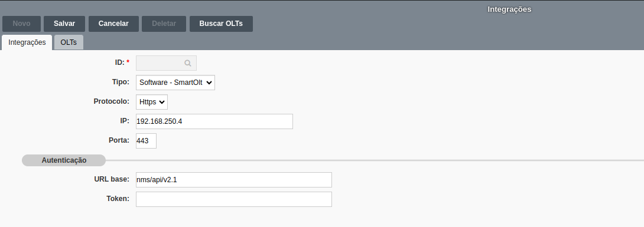The image size is (644, 227).
Task: Click the Deletar button
Action: 164,24
